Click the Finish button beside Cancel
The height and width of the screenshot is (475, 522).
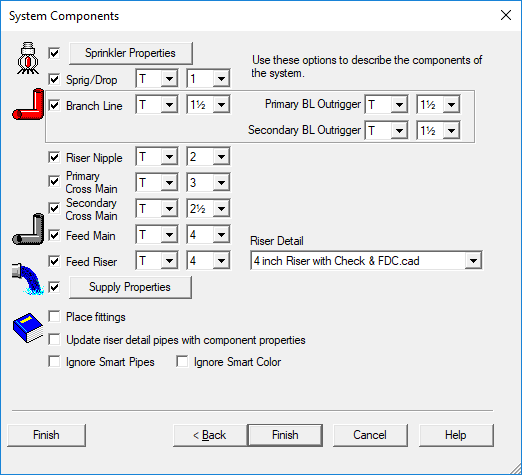pos(285,435)
